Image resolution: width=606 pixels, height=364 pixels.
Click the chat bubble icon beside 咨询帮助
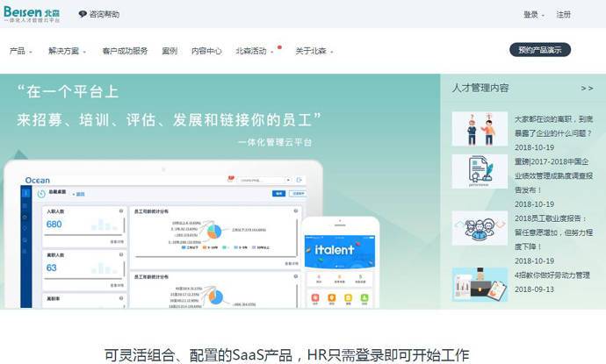tap(83, 15)
